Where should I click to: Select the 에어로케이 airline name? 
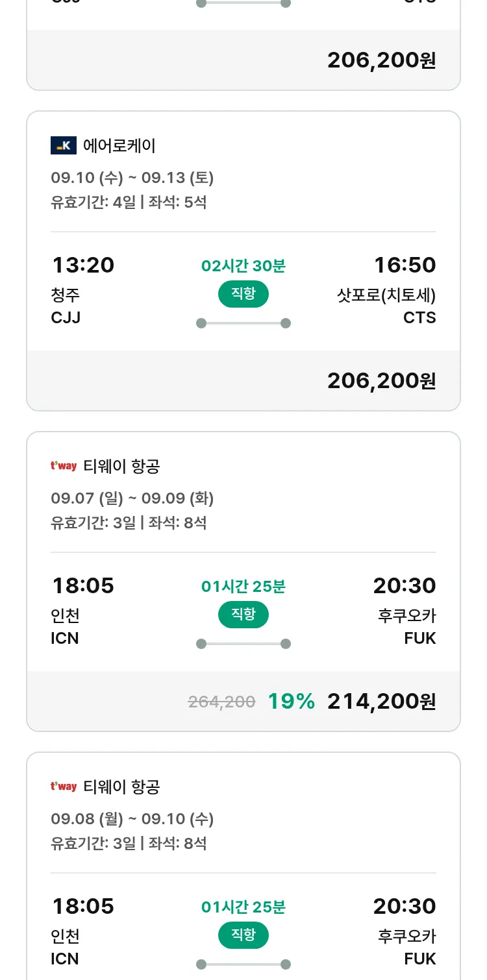click(x=119, y=145)
